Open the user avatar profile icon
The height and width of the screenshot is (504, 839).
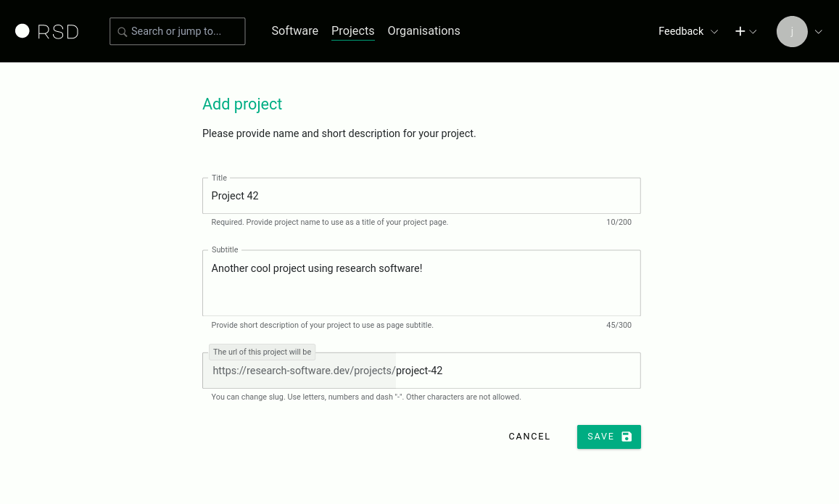[792, 31]
